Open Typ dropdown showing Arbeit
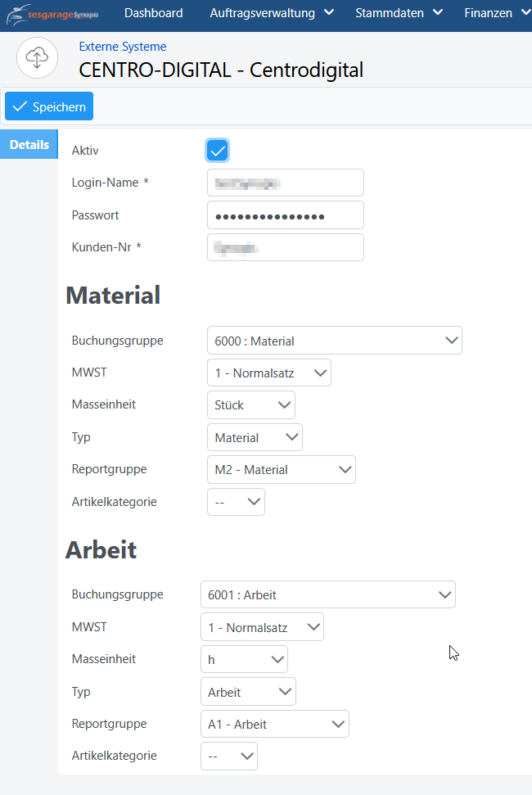Image resolution: width=532 pixels, height=795 pixels. point(248,692)
